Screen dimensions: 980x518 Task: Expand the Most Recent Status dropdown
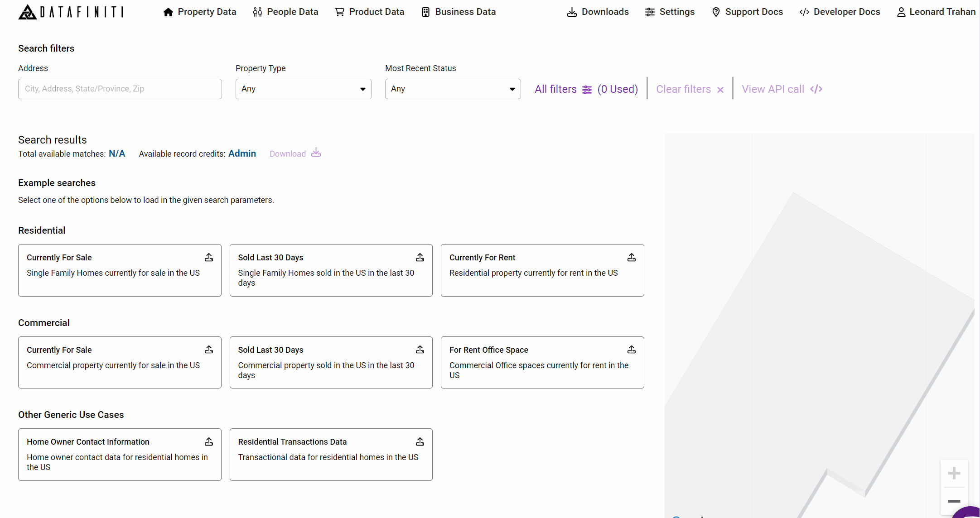[x=453, y=89]
